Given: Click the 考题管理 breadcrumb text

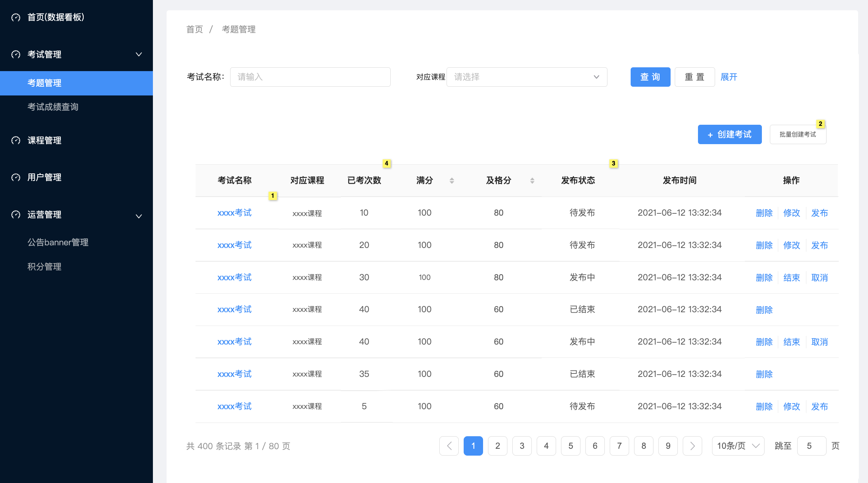Looking at the screenshot, I should [239, 29].
